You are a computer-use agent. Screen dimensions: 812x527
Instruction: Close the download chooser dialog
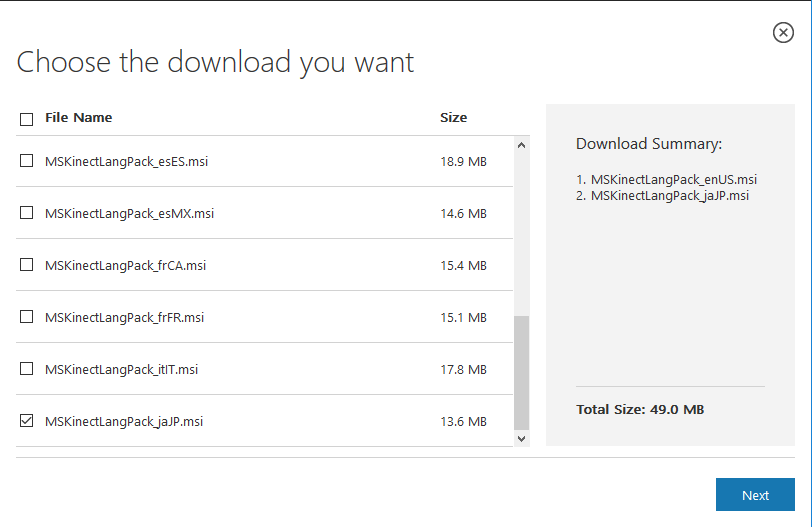(783, 33)
